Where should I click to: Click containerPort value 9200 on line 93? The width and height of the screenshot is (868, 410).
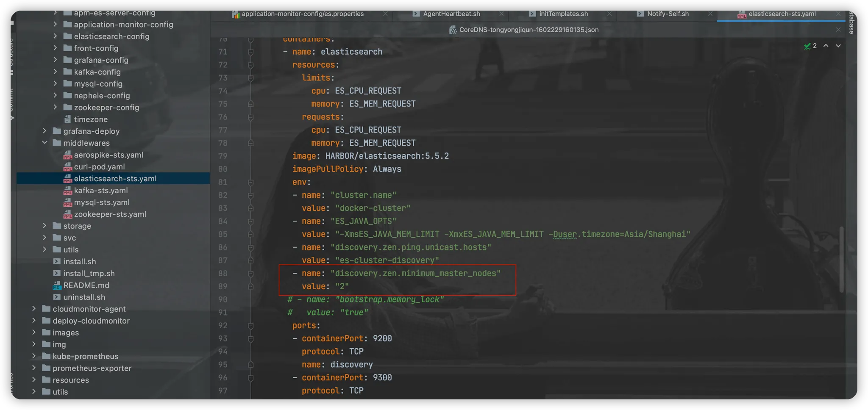pyautogui.click(x=382, y=339)
